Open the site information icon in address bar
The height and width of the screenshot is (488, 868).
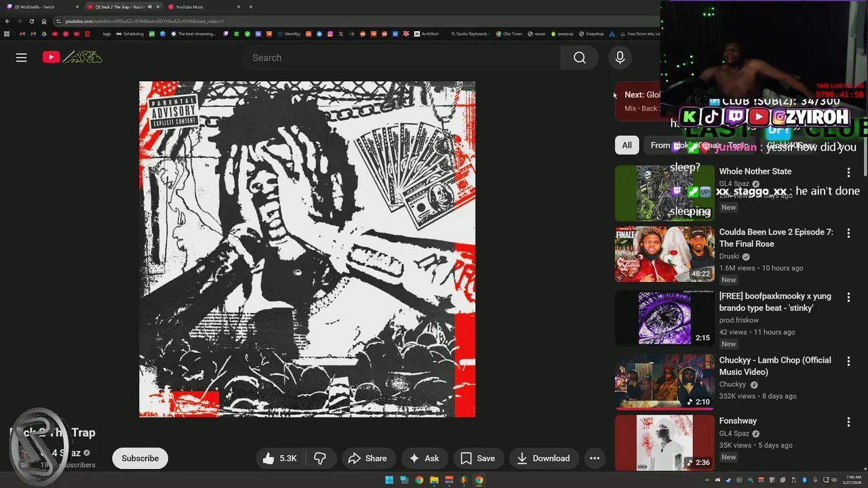click(x=58, y=21)
